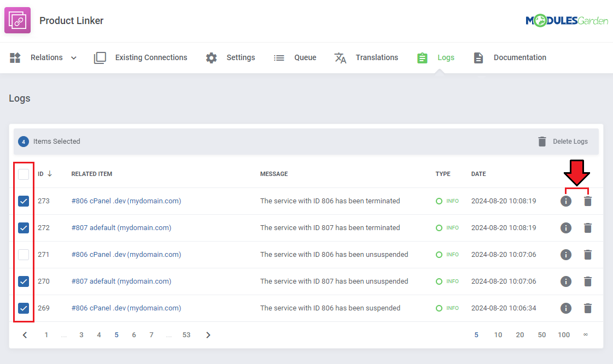Image resolution: width=613 pixels, height=364 pixels.
Task: Uncheck the checkbox for log 269
Action: (x=24, y=308)
